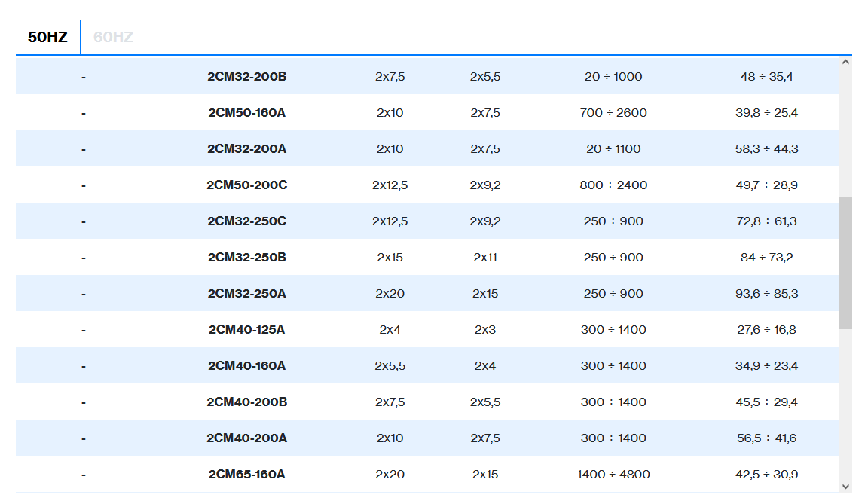Screen dimensions: 865x504
Task: Select model 2CM40-160A
Action: (246, 365)
